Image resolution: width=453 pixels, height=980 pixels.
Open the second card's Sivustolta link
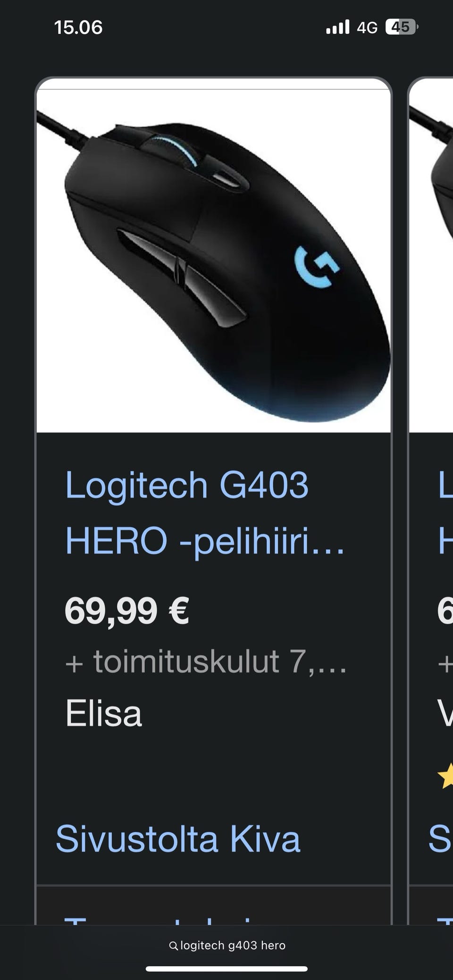click(440, 838)
